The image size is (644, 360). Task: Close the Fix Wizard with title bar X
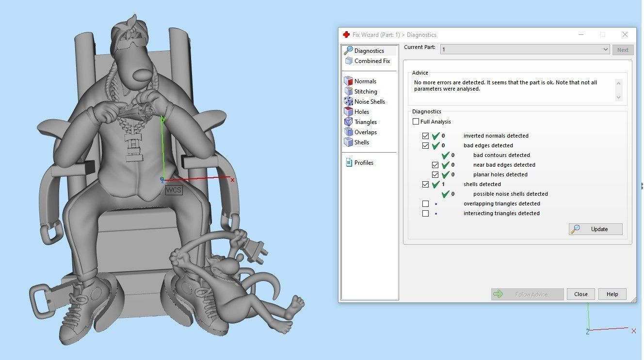tap(625, 34)
